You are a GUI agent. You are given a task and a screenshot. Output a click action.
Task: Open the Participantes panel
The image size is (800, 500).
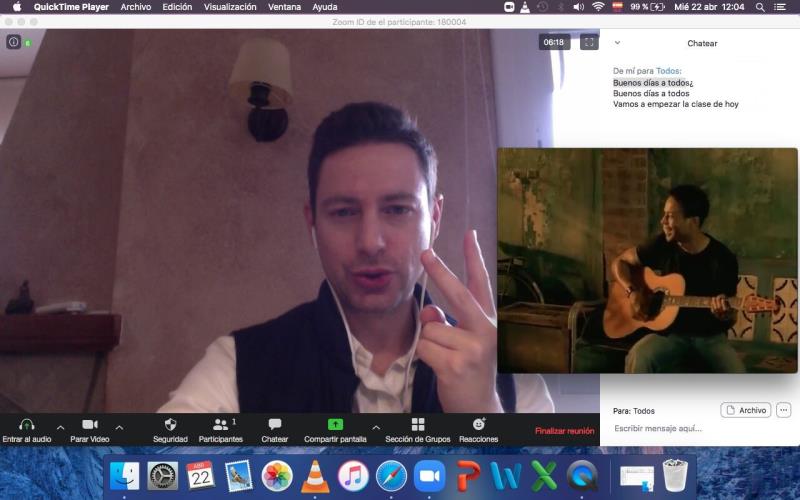[x=220, y=425]
